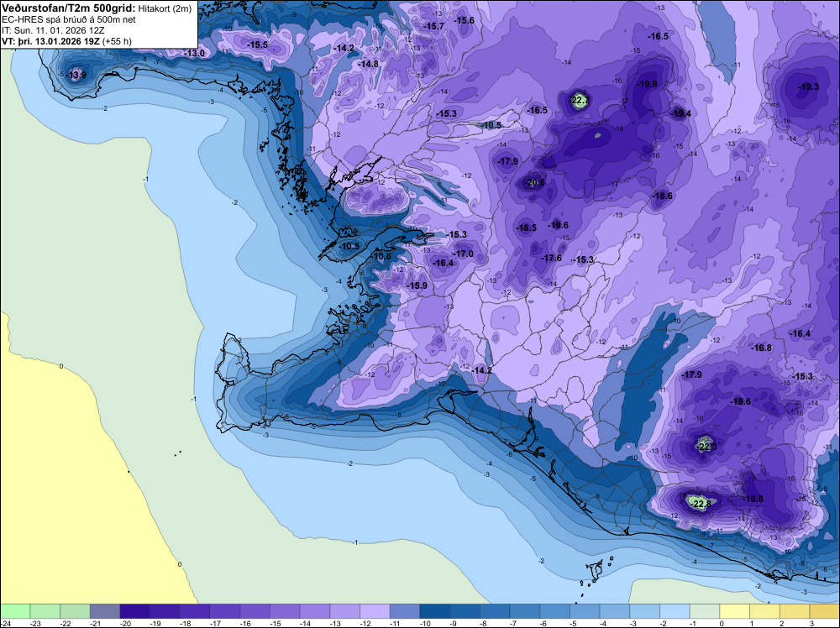Select the darkest purple swatch in the legend
840x628 pixels.
pyautogui.click(x=135, y=611)
